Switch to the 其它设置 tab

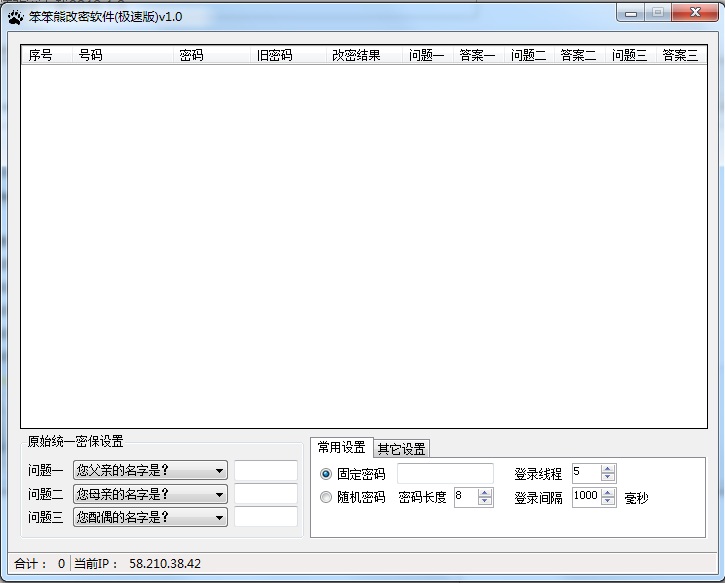[x=401, y=448]
